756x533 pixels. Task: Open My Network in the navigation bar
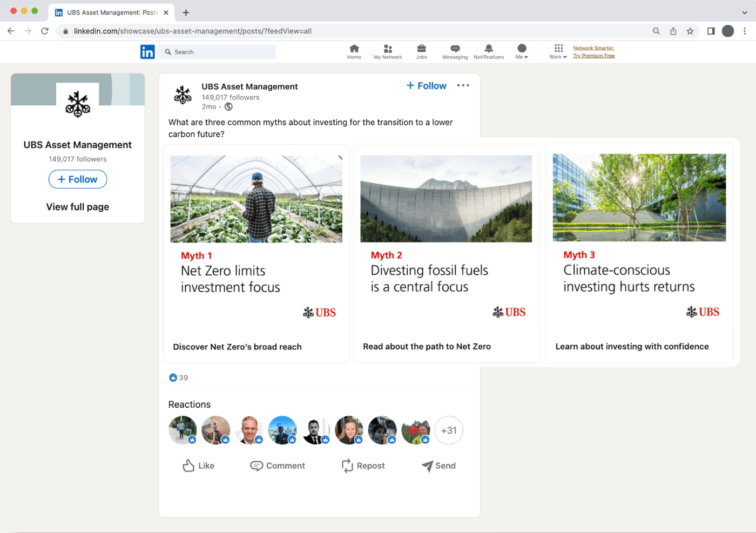[x=388, y=52]
